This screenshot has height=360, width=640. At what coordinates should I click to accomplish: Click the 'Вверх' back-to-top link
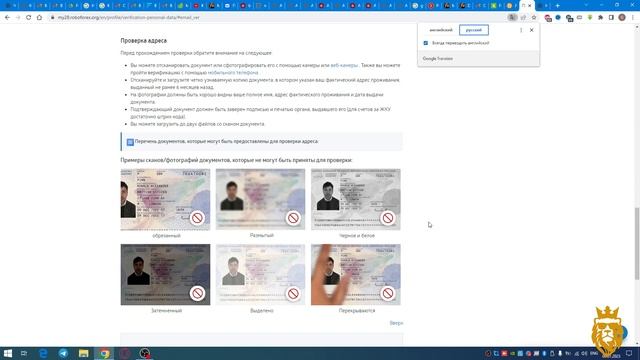pyautogui.click(x=396, y=323)
